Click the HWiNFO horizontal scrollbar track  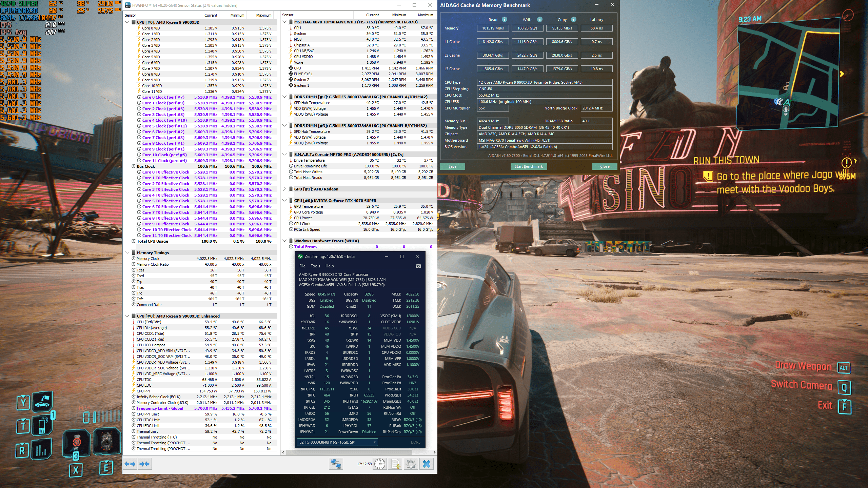(422, 452)
